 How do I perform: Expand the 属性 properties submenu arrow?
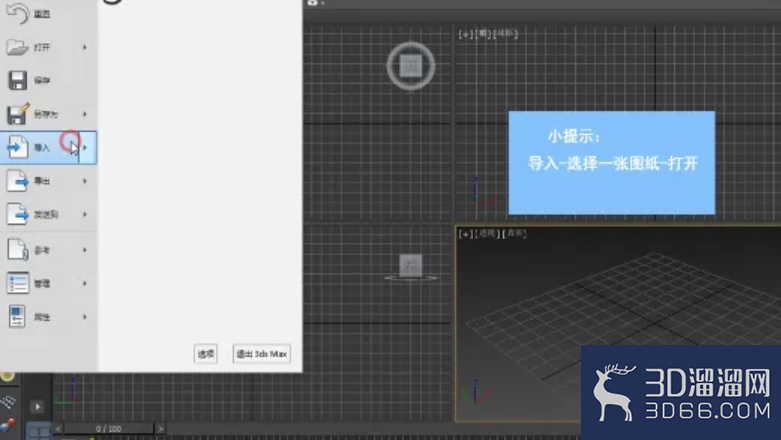(x=85, y=316)
